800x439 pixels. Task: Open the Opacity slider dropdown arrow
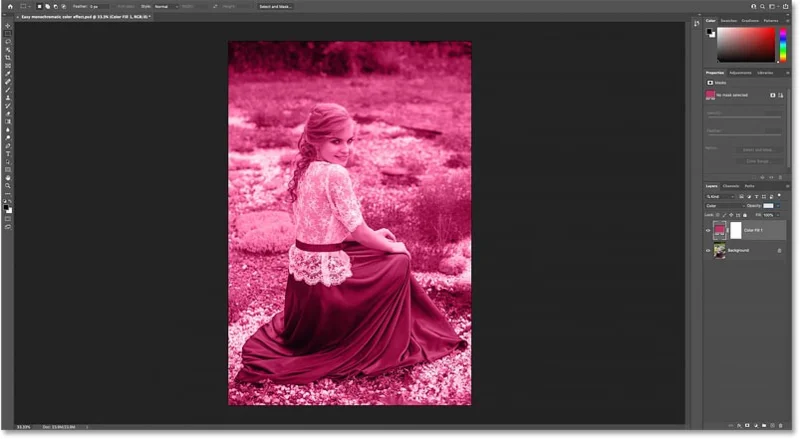tap(778, 206)
